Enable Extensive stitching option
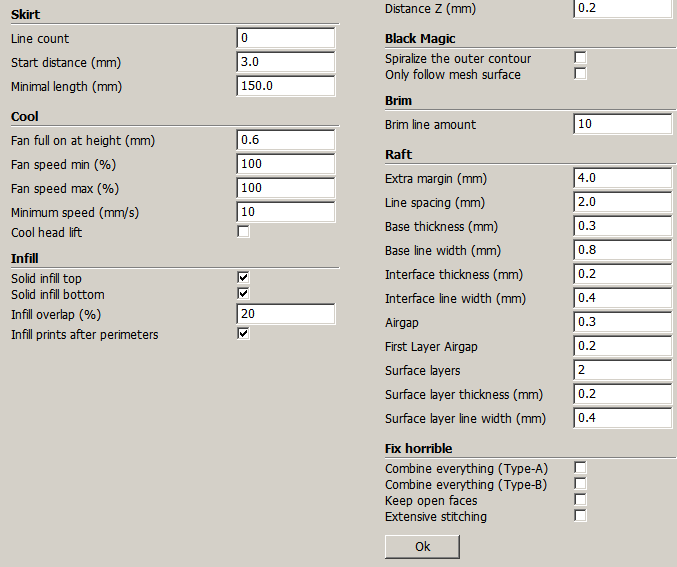The height and width of the screenshot is (567, 677). 580,516
